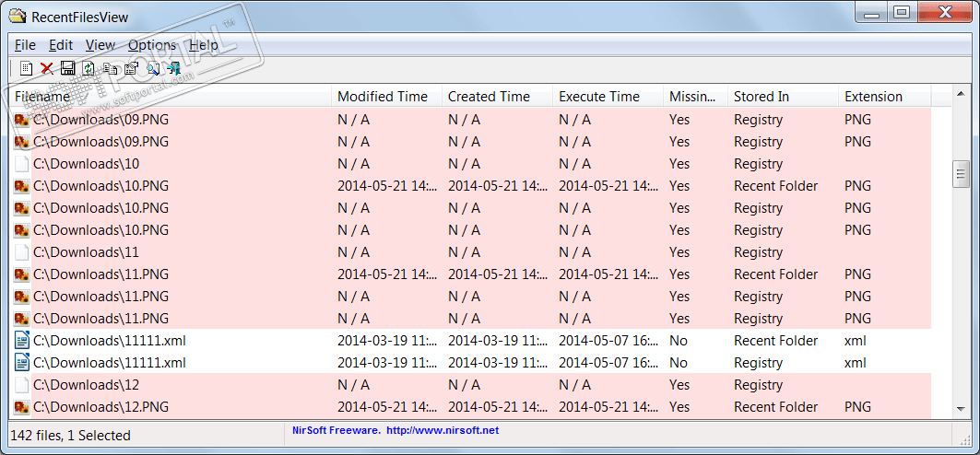Select the first C:\Downloads\11111.xml row

tap(110, 341)
